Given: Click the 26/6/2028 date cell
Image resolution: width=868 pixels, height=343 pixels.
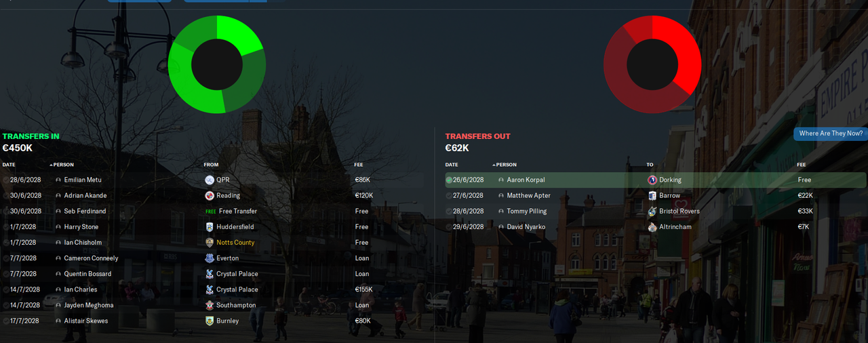Looking at the screenshot, I should click(x=468, y=180).
